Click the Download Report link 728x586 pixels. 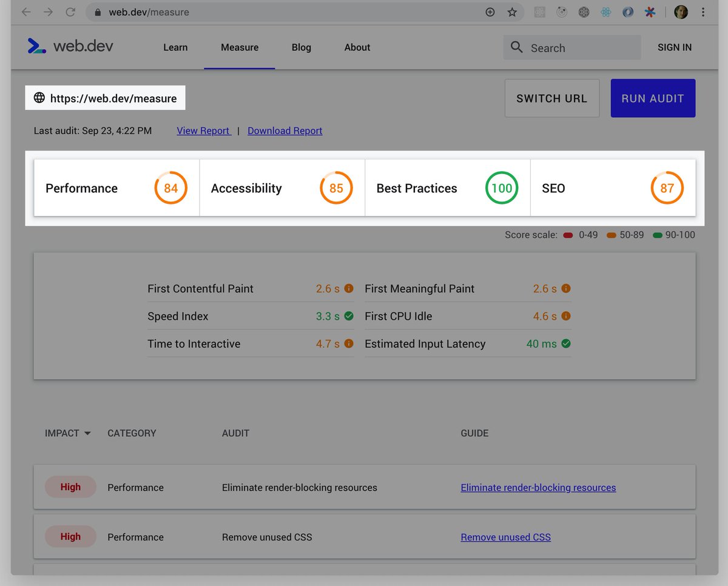(285, 130)
